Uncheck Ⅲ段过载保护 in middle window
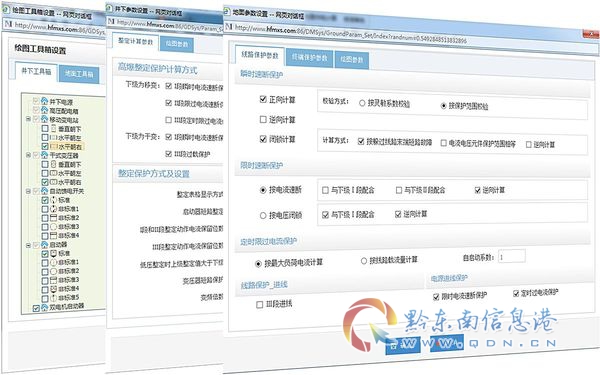The height and width of the screenshot is (375, 600). [x=168, y=154]
